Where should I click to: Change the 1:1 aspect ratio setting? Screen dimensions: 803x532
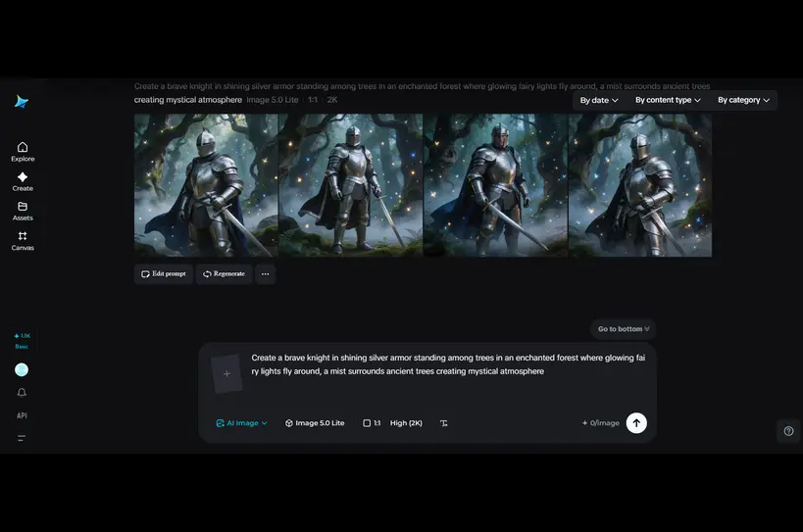coord(372,423)
